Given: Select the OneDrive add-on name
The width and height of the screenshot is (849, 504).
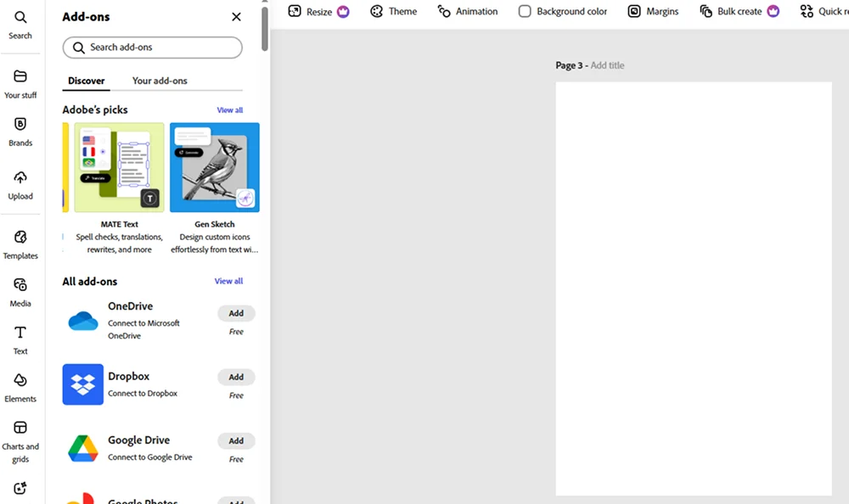Looking at the screenshot, I should (130, 306).
